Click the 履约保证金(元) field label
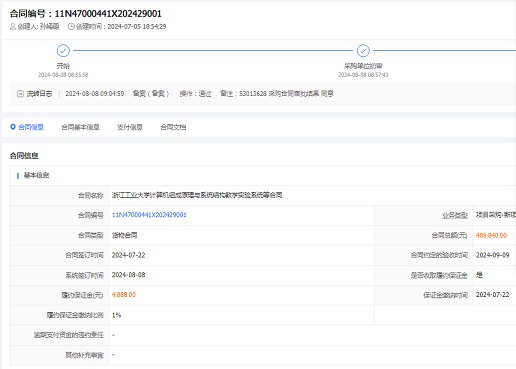Image resolution: width=516 pixels, height=369 pixels. coord(82,295)
